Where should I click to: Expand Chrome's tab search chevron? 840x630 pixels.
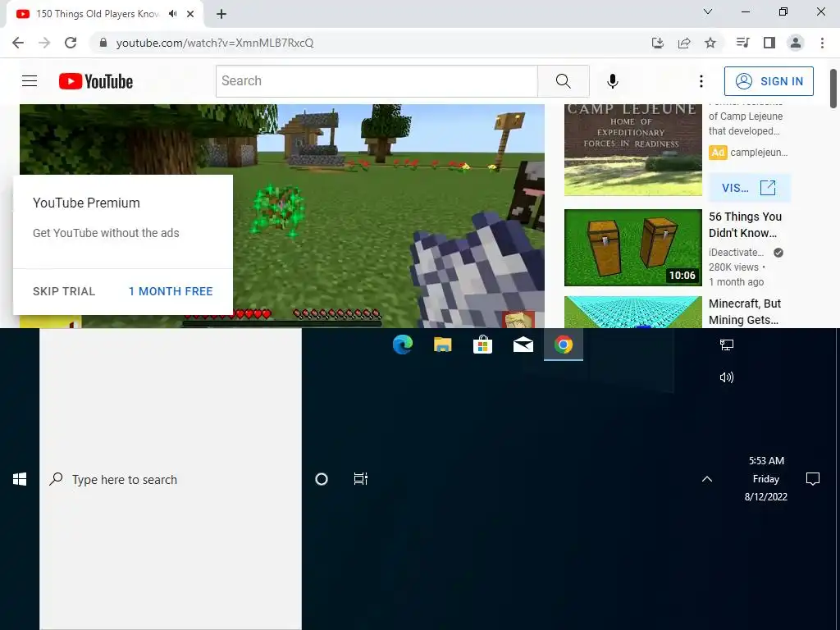coord(708,11)
